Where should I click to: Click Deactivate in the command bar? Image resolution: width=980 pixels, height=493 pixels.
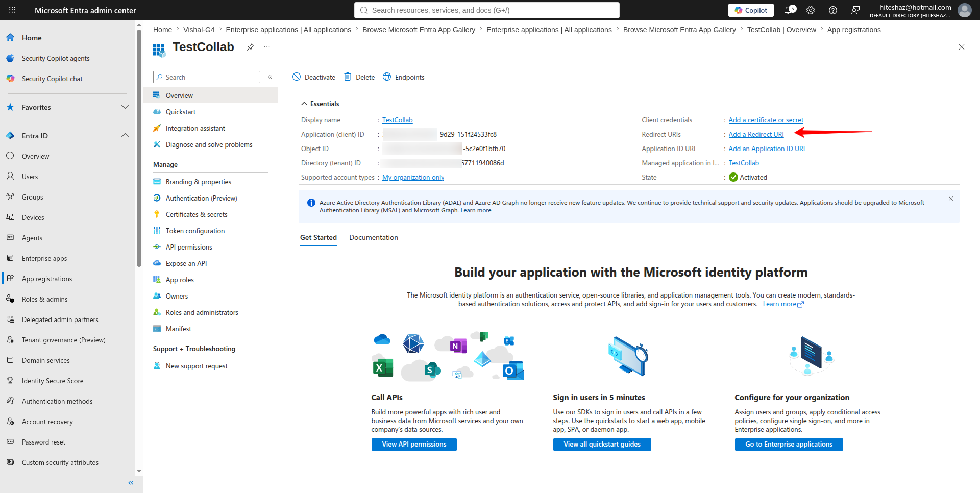coord(314,77)
